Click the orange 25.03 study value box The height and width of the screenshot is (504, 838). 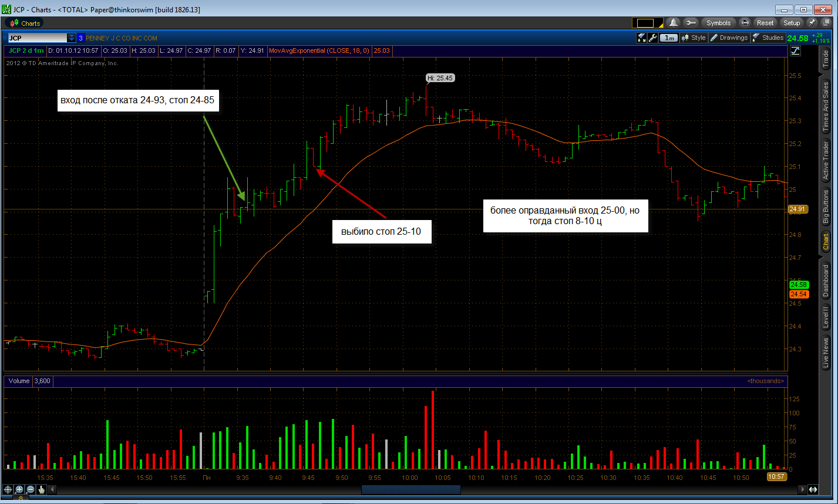pyautogui.click(x=382, y=50)
